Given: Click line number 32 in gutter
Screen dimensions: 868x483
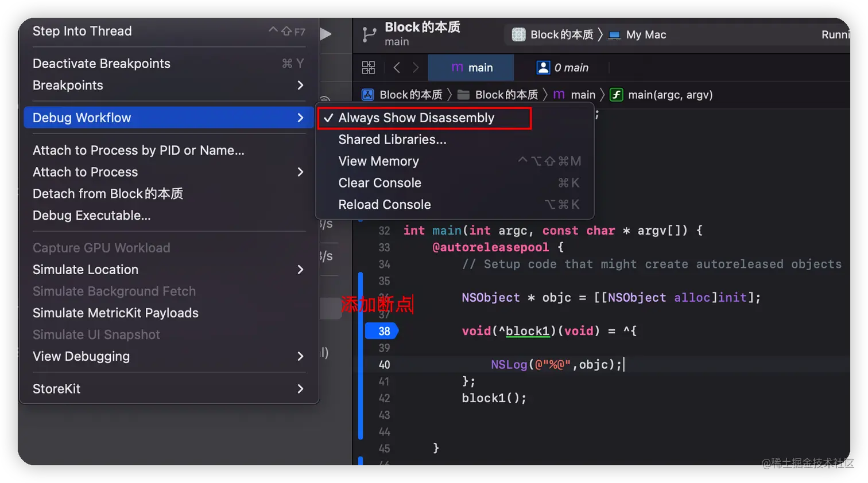Looking at the screenshot, I should click(384, 231).
